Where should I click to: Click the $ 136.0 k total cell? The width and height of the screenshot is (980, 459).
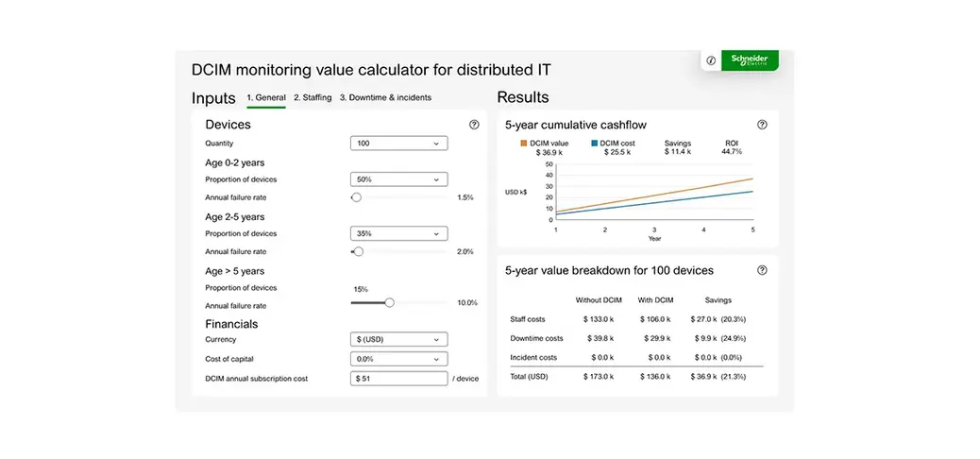click(x=655, y=377)
